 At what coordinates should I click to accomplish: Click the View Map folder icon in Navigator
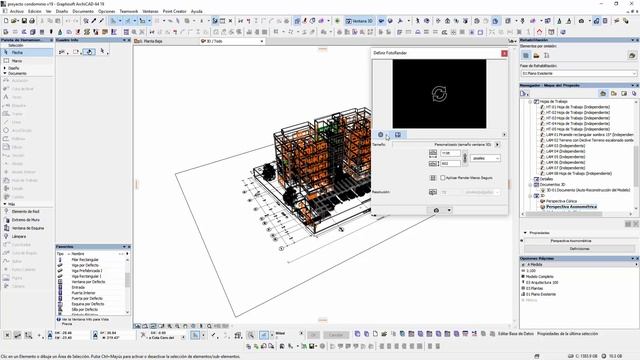point(613,93)
